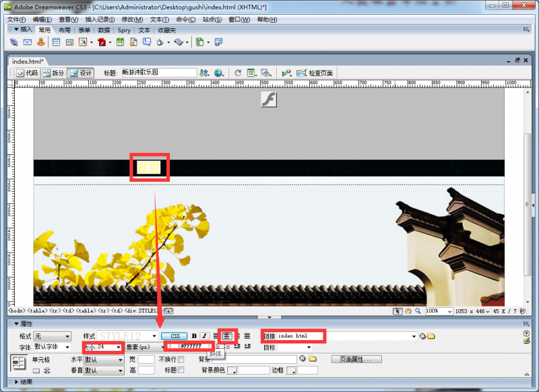Open the View Options icon
The height and width of the screenshot is (392, 539).
pos(251,73)
